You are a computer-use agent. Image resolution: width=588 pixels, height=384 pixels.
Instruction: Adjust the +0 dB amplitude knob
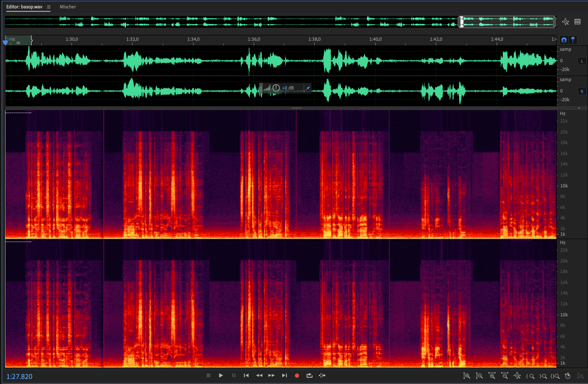[x=276, y=88]
